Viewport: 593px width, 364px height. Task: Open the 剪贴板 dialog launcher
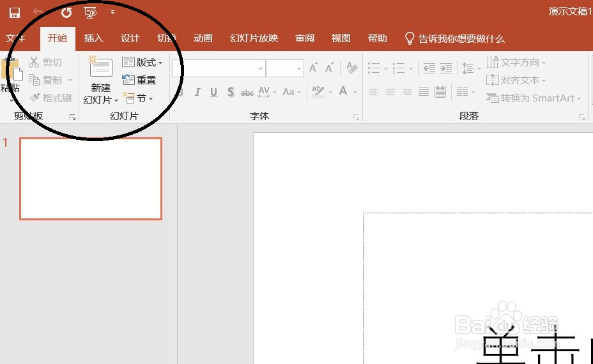coord(73,118)
